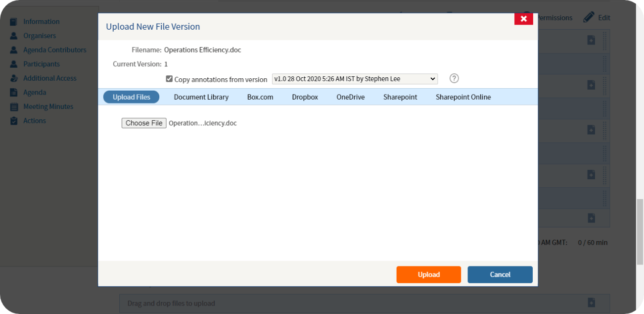This screenshot has height=314, width=644.
Task: Open the Sharepoint Online tab
Action: (x=463, y=97)
